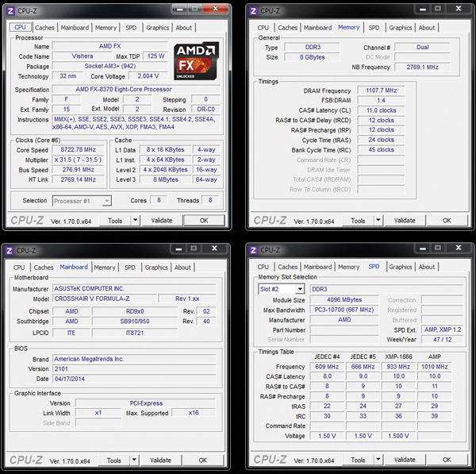This screenshot has width=476, height=474.
Task: Click the motherboard Model field CROSSHAIR V FORMULA-Z
Action: point(105,299)
